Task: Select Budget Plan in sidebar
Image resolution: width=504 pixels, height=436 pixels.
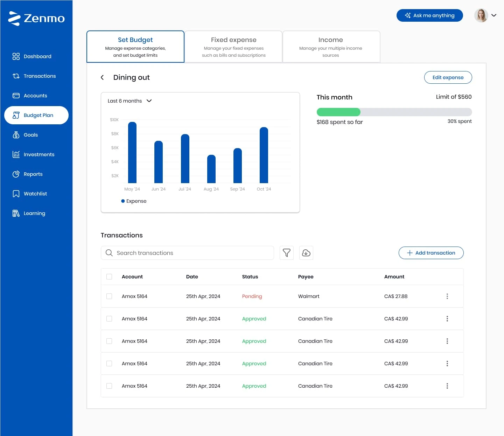Action: (x=36, y=115)
